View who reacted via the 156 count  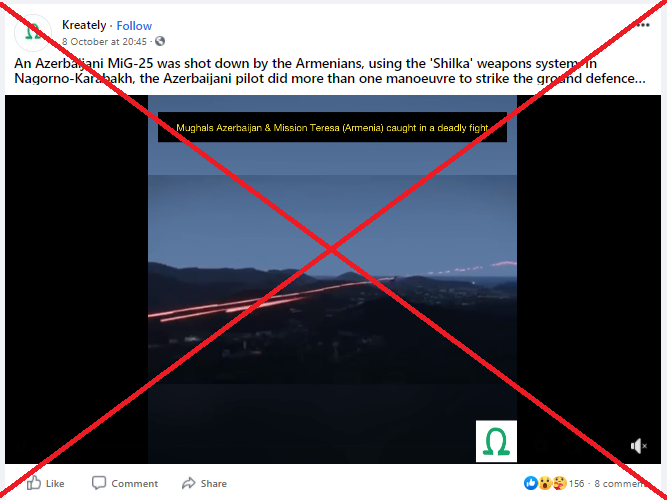coord(576,483)
